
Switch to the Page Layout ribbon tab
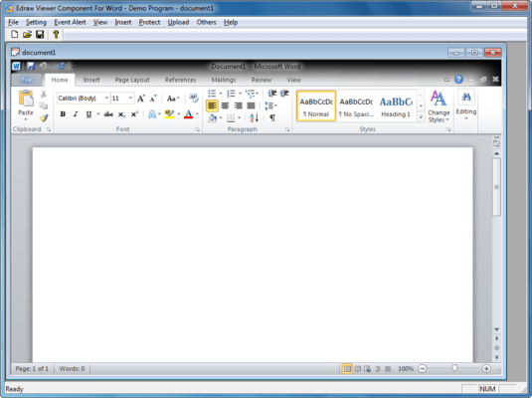(x=132, y=80)
